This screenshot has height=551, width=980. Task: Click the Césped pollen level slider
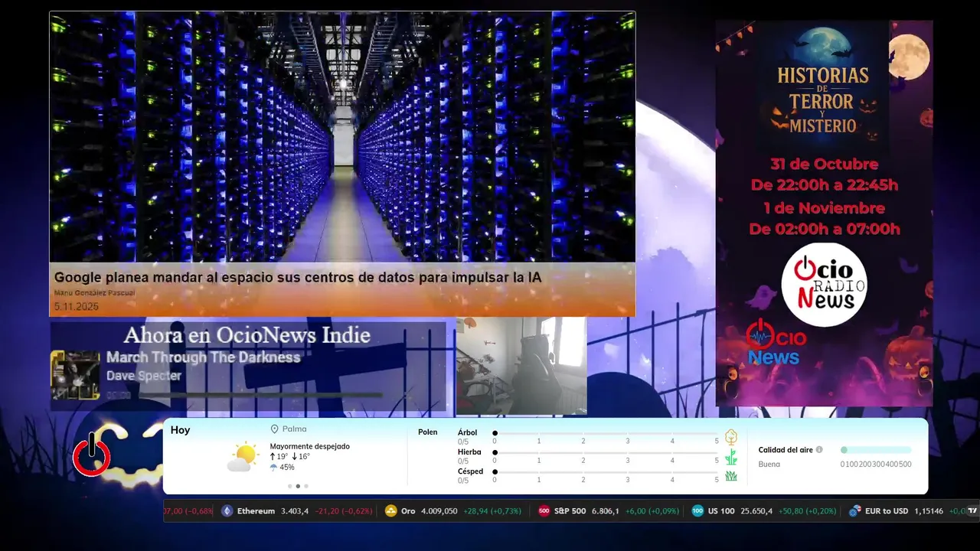point(606,472)
